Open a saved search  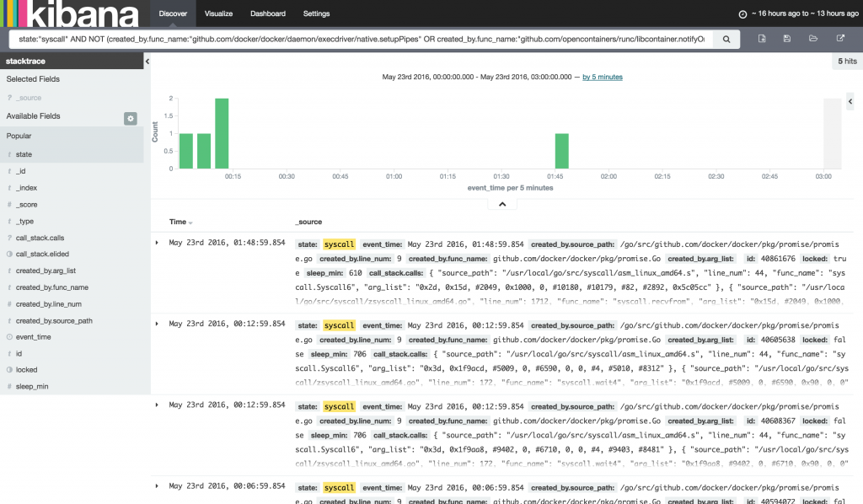pos(812,39)
